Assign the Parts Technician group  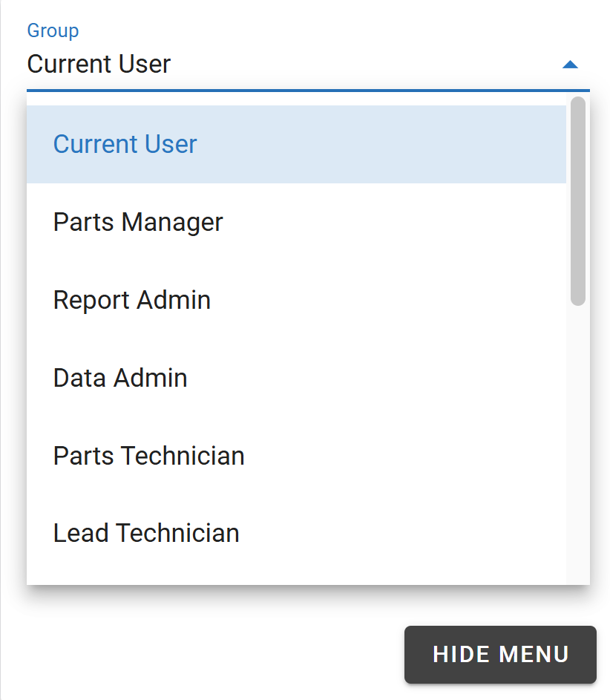tap(148, 456)
